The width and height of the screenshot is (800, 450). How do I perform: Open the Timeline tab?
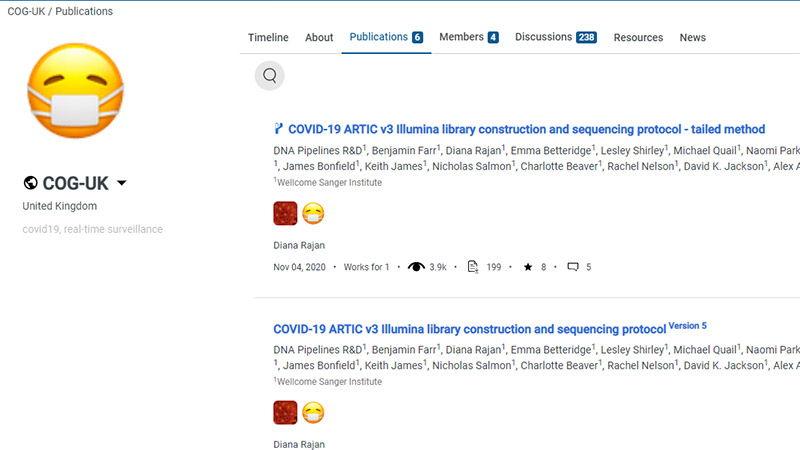[x=268, y=38]
